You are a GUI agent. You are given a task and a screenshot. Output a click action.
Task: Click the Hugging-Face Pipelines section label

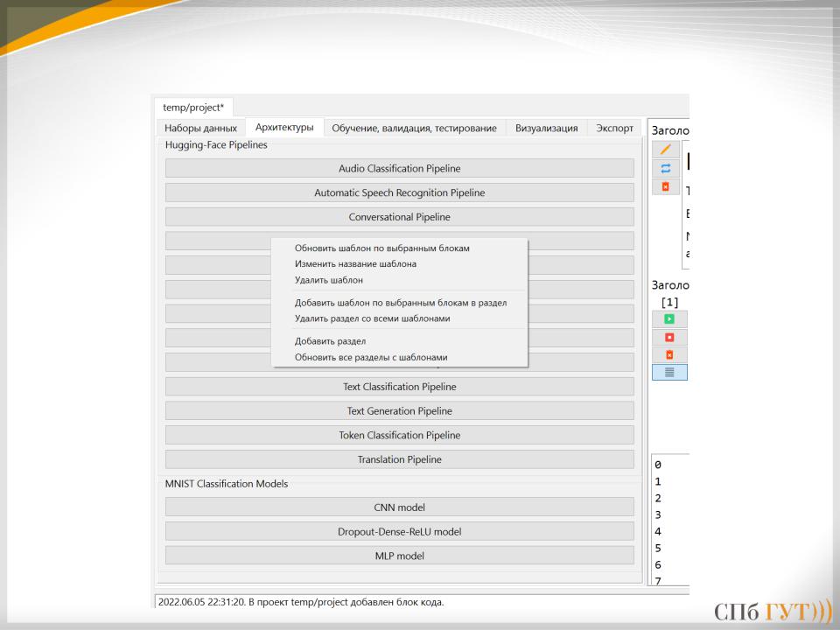(x=216, y=144)
